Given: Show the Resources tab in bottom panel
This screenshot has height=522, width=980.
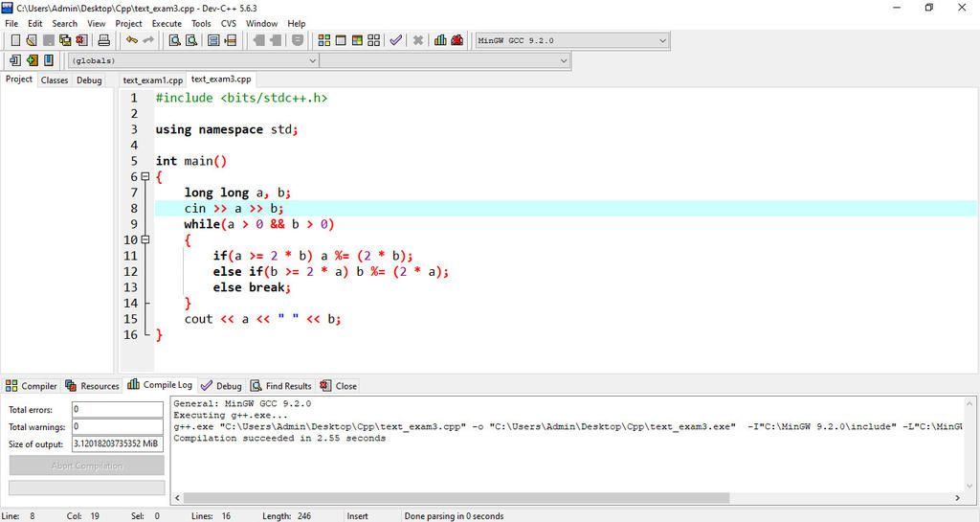Looking at the screenshot, I should (92, 386).
